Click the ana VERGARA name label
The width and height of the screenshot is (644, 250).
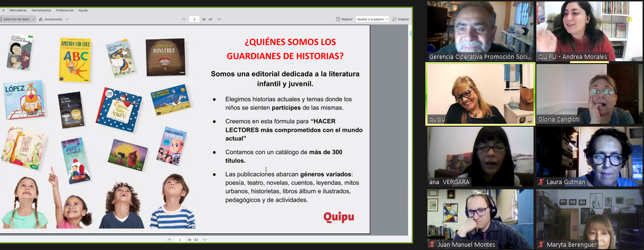click(x=449, y=182)
